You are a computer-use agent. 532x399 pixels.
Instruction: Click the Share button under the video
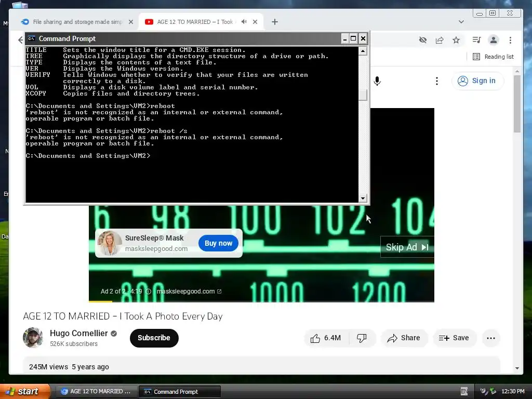(x=404, y=338)
